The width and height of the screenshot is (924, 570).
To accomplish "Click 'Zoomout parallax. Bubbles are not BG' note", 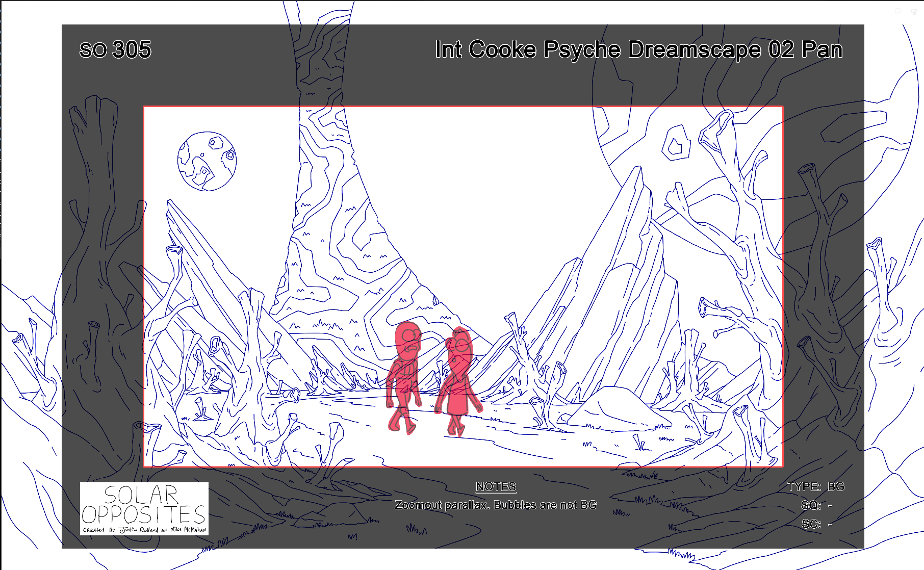I will click(x=496, y=505).
